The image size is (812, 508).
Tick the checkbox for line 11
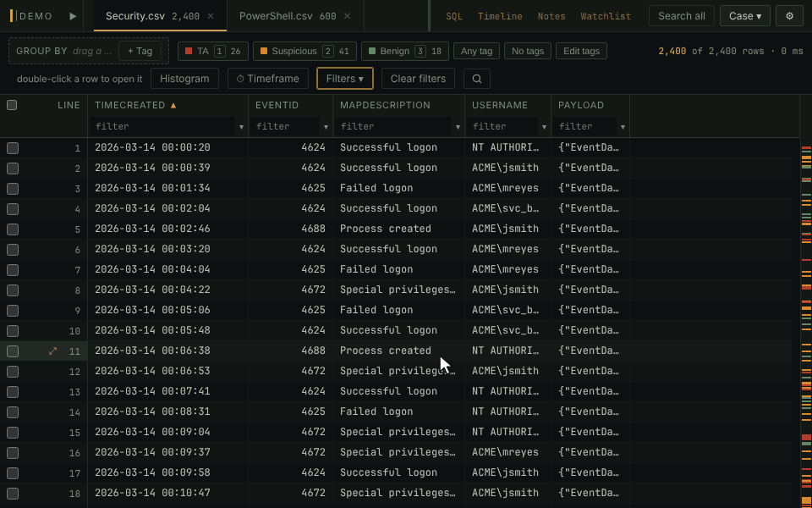[x=13, y=351]
